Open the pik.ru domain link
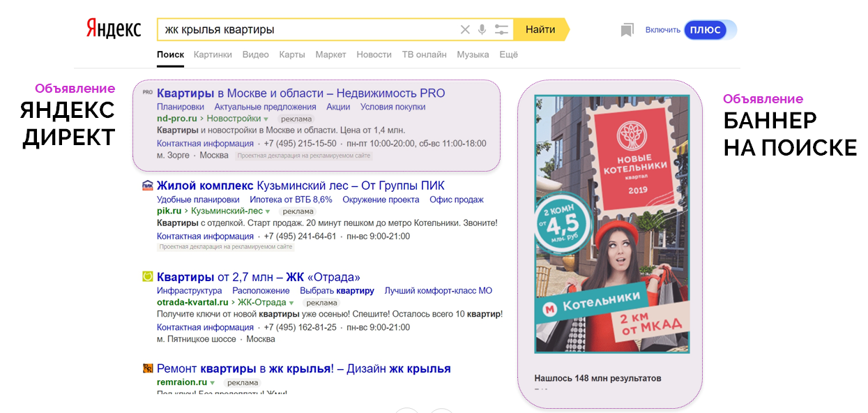This screenshot has height=413, width=868. tap(169, 211)
